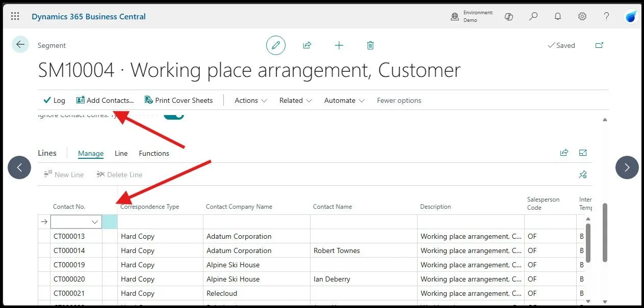
Task: Click the Contact Name column header
Action: 332,207
